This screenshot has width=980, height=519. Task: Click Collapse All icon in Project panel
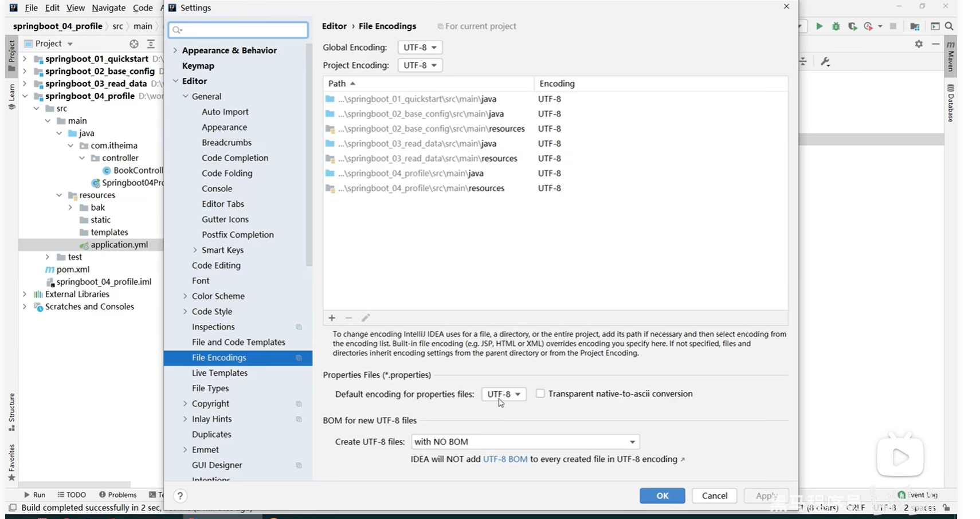(151, 44)
